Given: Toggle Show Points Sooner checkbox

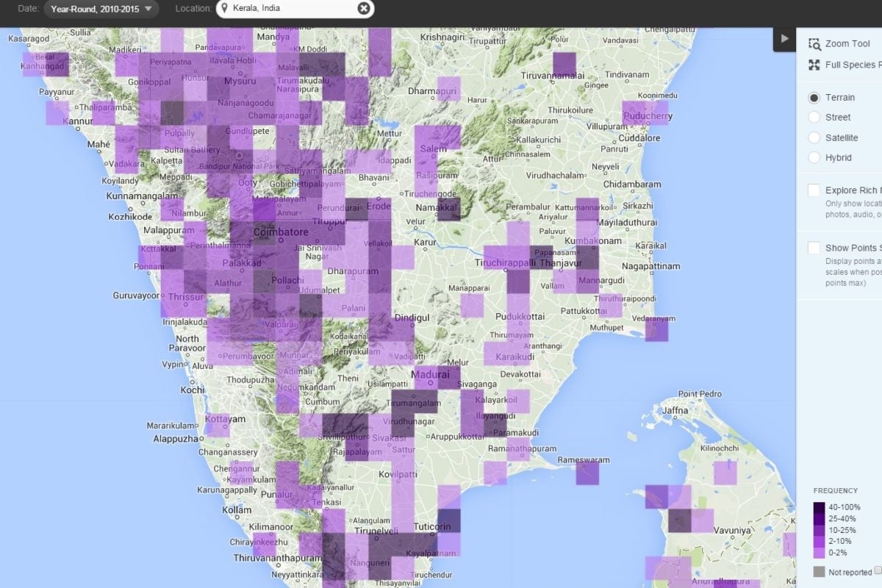Looking at the screenshot, I should 814,248.
